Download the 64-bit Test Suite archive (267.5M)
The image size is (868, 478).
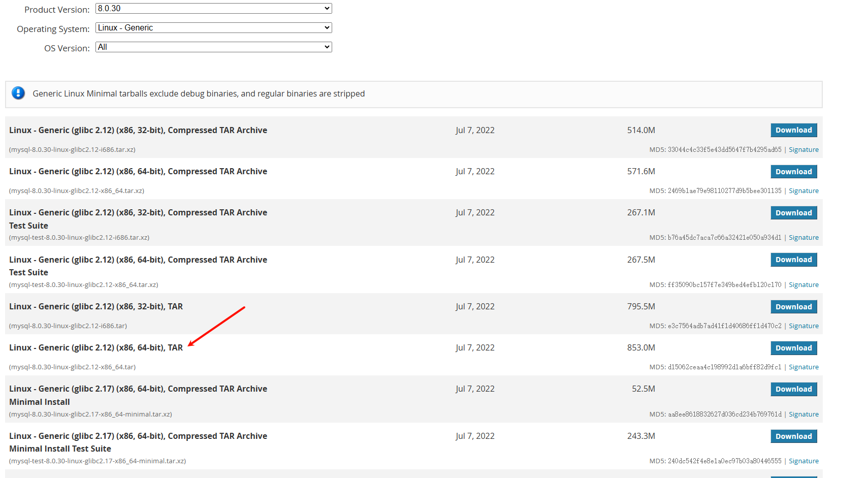(x=793, y=260)
